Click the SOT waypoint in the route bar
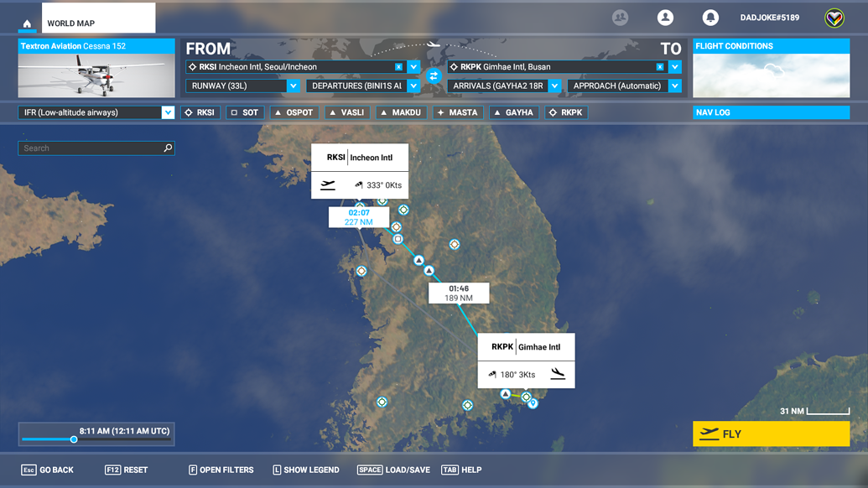This screenshot has height=488, width=868. pyautogui.click(x=245, y=112)
